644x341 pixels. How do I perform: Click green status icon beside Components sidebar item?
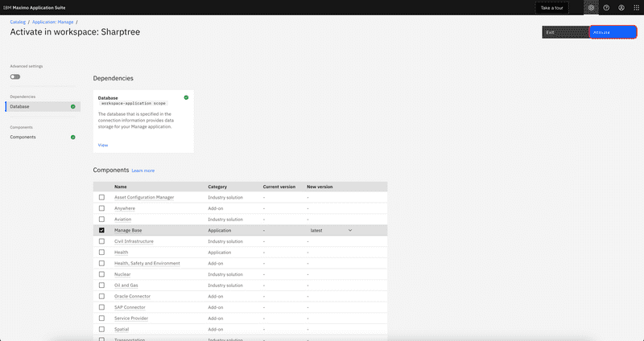point(72,137)
